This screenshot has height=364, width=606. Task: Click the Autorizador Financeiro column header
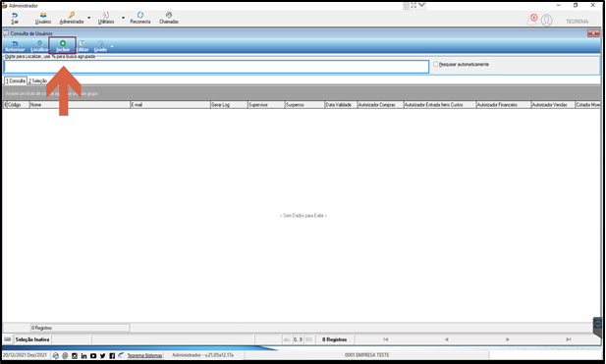pos(503,105)
